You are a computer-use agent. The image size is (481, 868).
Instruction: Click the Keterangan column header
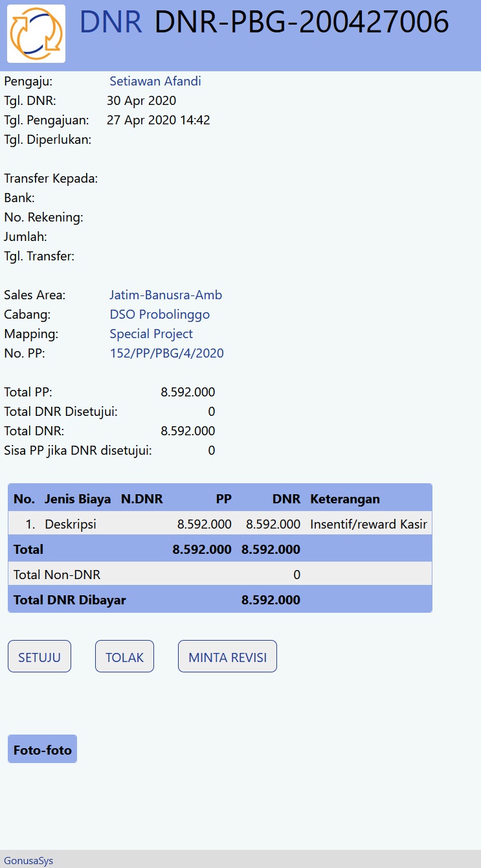point(345,499)
